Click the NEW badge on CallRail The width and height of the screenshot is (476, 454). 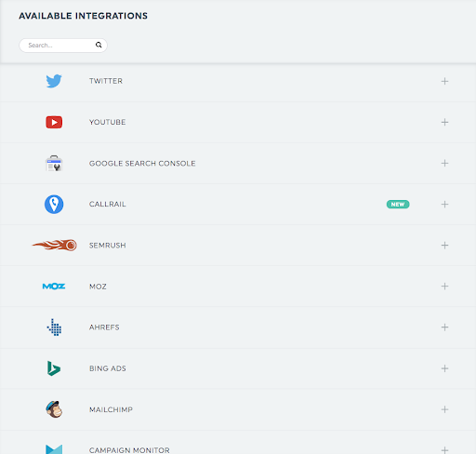(398, 205)
